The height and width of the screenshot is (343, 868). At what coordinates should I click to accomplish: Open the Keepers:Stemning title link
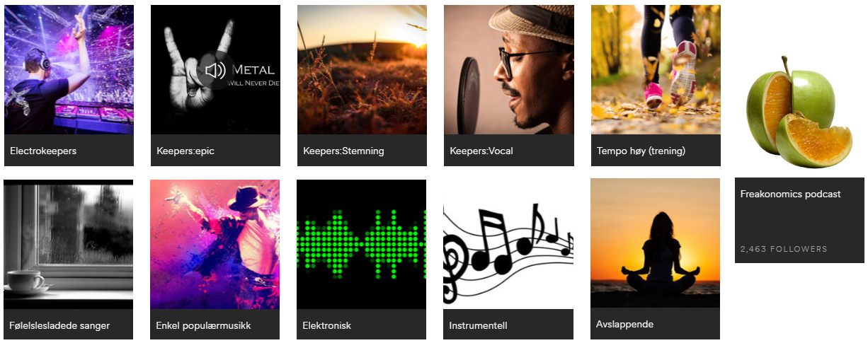[x=343, y=151]
